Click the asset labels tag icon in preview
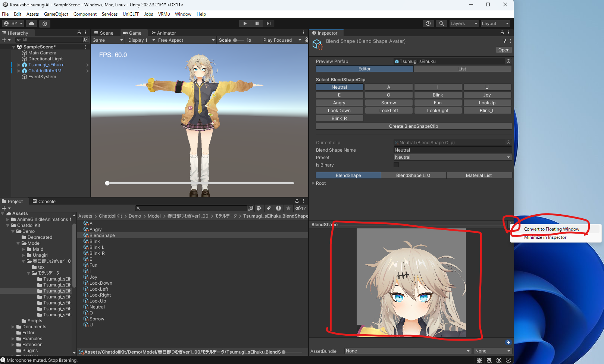The width and height of the screenshot is (604, 364). pyautogui.click(x=508, y=342)
